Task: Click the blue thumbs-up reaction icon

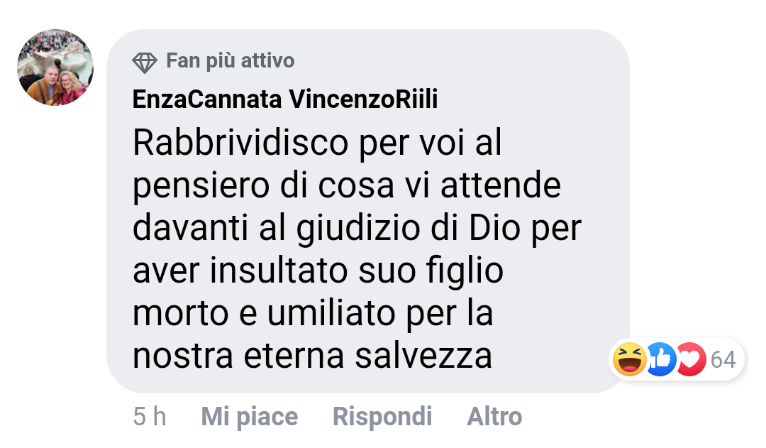Action: (661, 359)
